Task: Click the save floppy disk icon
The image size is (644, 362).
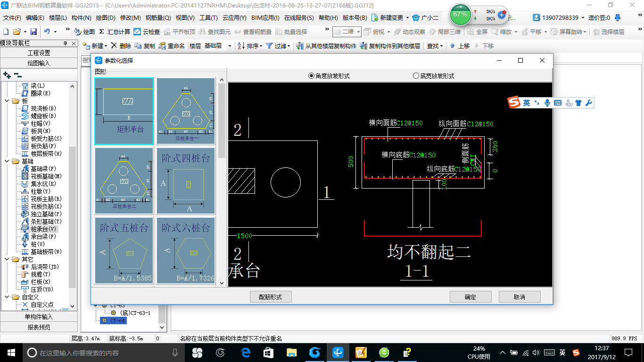Action: tap(33, 32)
